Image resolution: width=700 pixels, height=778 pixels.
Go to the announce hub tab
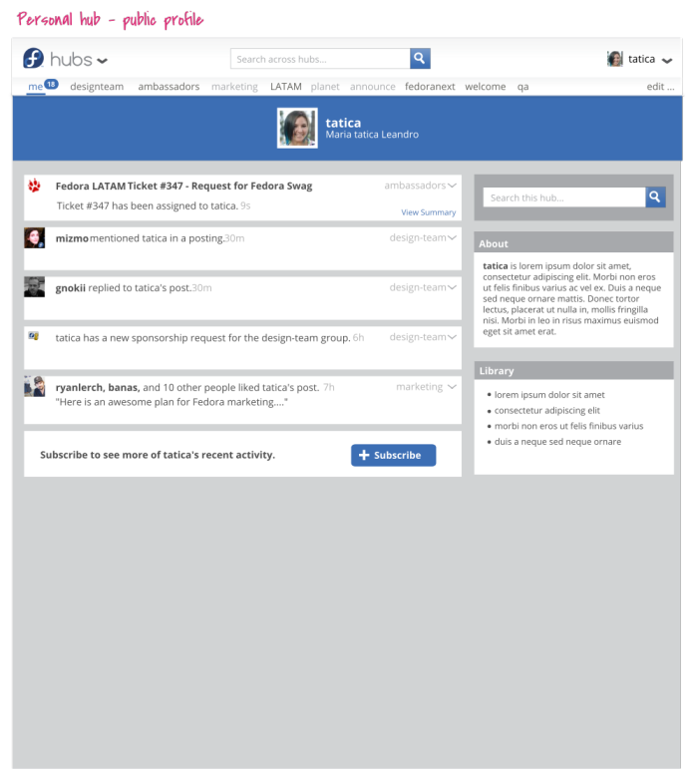[x=373, y=87]
